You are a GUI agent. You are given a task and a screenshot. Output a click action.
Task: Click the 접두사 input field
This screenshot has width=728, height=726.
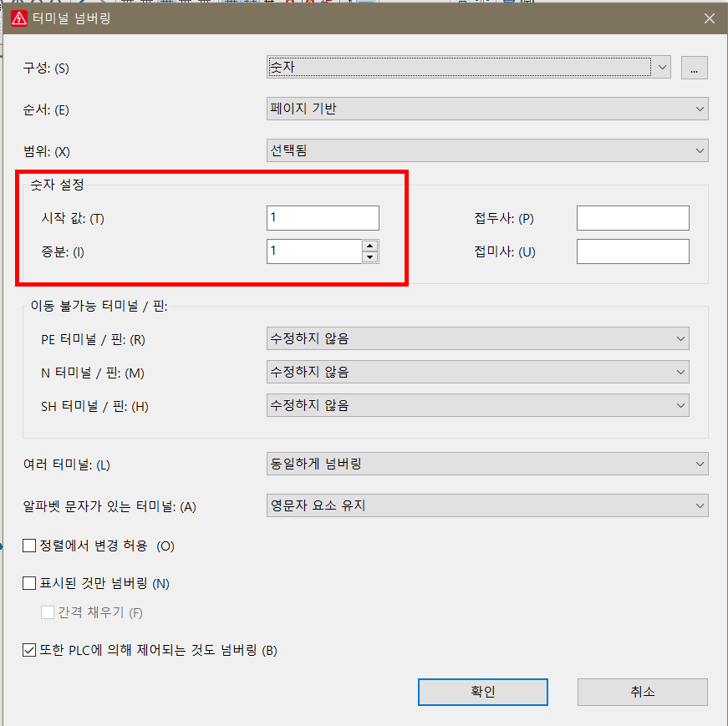[x=633, y=218]
